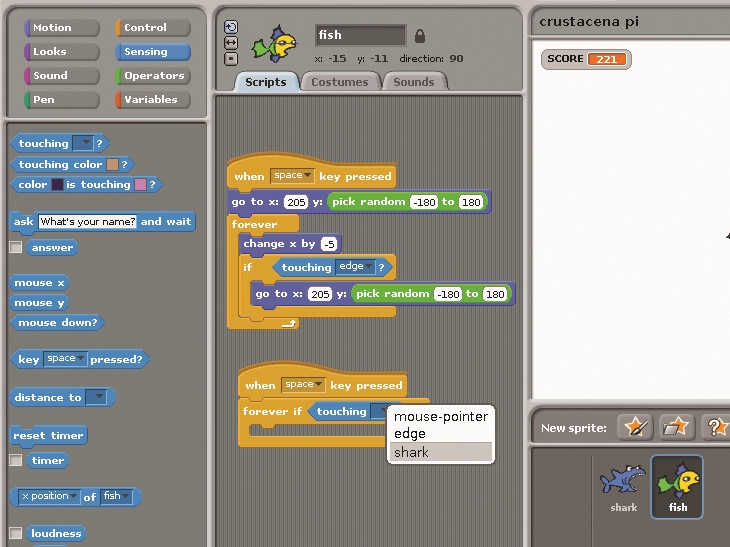The image size is (730, 547).
Task: Open the Control block category
Action: [153, 27]
